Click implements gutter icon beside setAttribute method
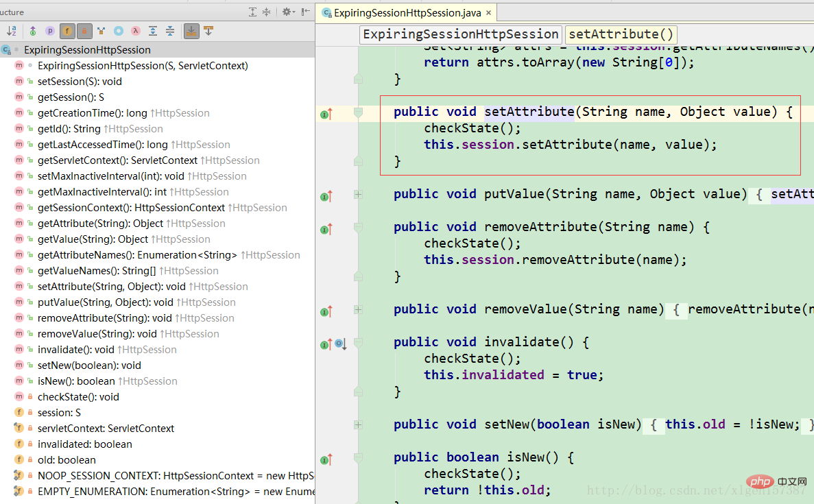The height and width of the screenshot is (504, 814). [326, 114]
